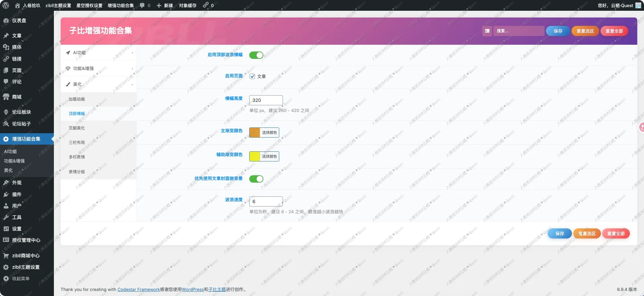Collapse the 美化 settings section
This screenshot has height=296, width=644.
[x=98, y=84]
